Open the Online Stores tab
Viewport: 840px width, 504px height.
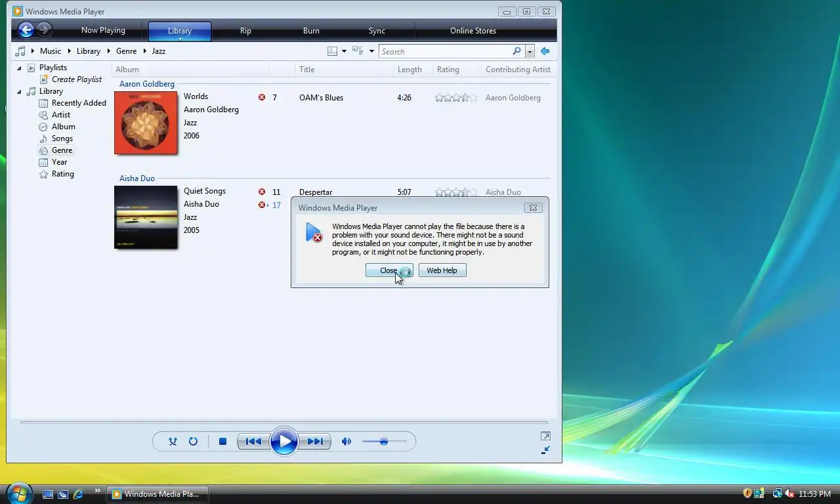coord(473,31)
